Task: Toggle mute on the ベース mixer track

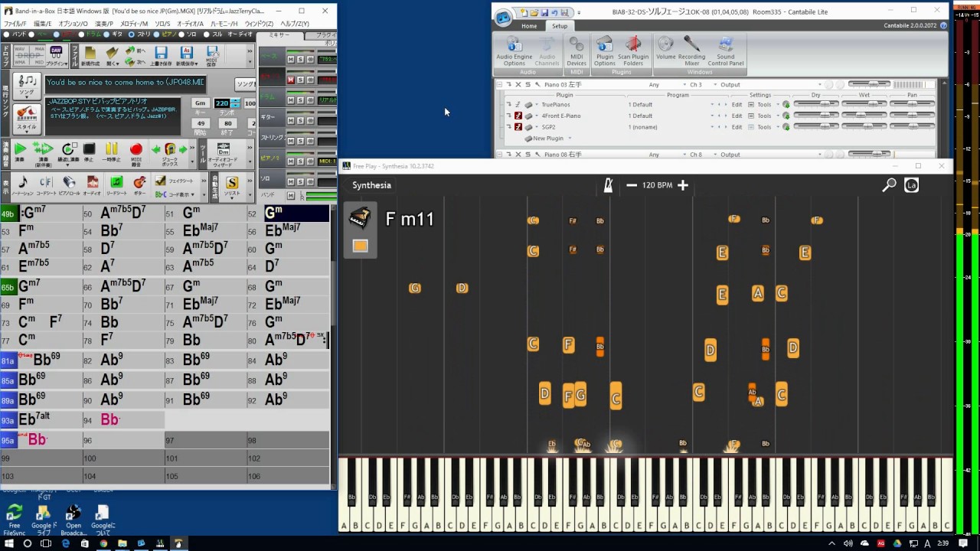Action: point(291,60)
